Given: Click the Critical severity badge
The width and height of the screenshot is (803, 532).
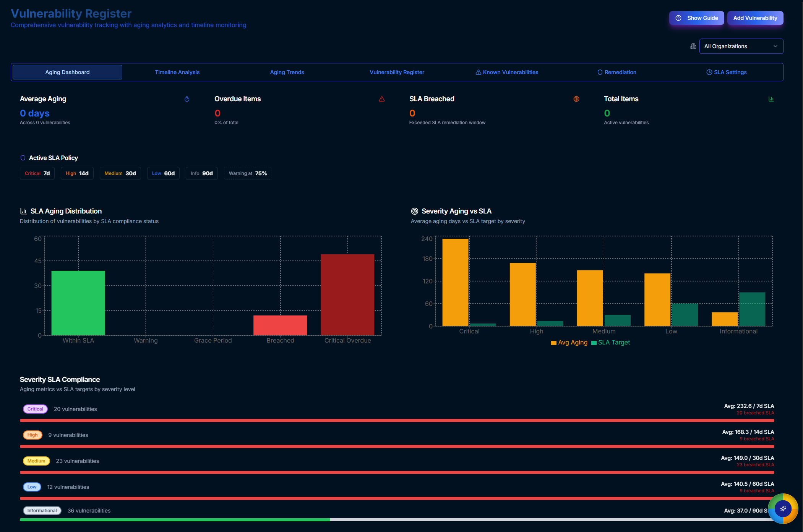Looking at the screenshot, I should (35, 409).
